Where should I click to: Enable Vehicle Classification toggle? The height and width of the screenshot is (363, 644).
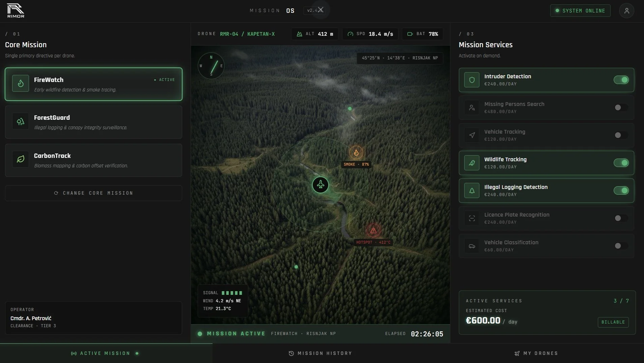pyautogui.click(x=621, y=246)
